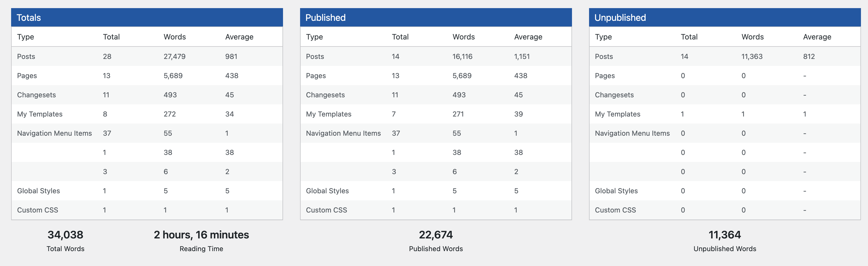Select 272 words in Totals My Templates
Screen dimensions: 868x266
(x=170, y=114)
